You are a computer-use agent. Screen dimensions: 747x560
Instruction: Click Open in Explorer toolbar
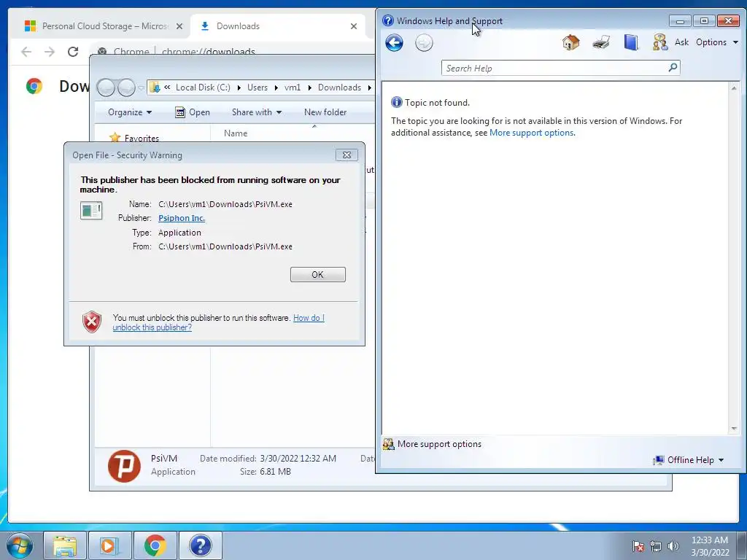tap(193, 112)
